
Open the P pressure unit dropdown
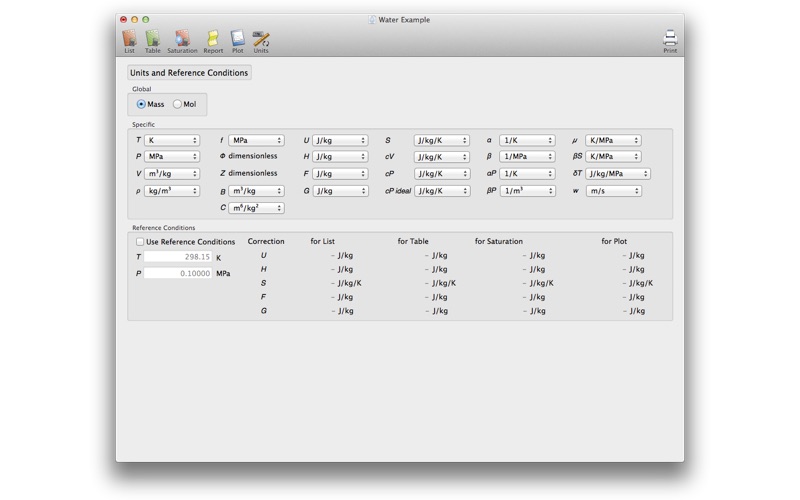point(172,157)
